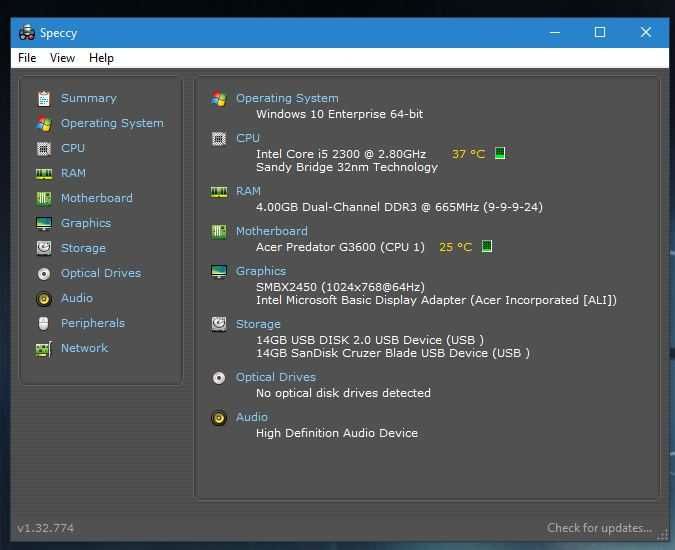675x550 pixels.
Task: Click the Operating System heading link in summary
Action: coord(287,98)
